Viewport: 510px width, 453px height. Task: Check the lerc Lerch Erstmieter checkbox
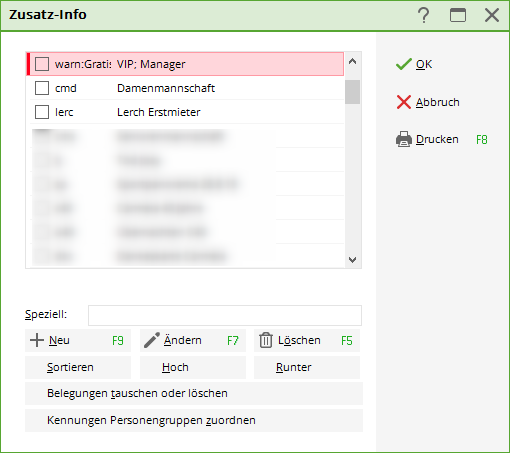(42, 112)
